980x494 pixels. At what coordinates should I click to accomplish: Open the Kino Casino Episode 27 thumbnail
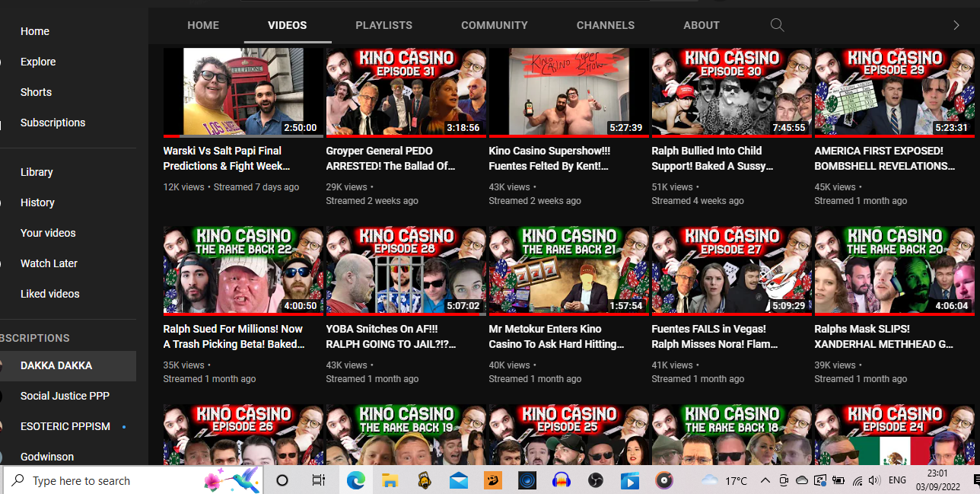[732, 271]
